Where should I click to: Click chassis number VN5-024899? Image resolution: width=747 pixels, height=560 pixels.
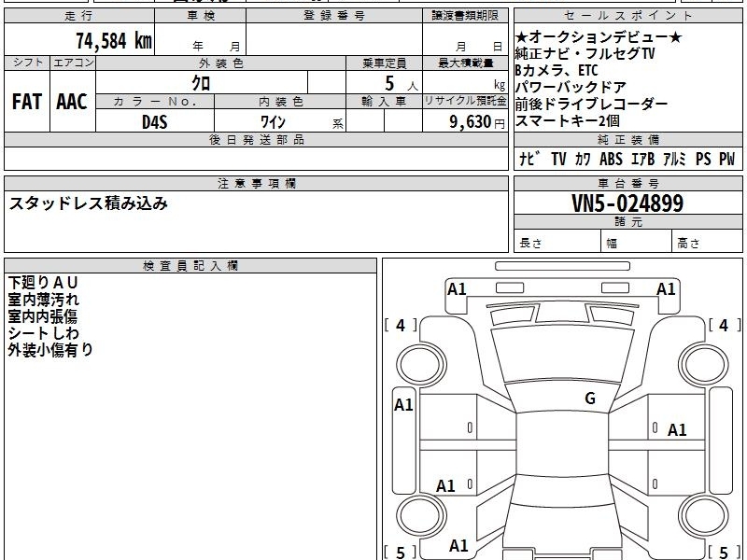pyautogui.click(x=627, y=203)
